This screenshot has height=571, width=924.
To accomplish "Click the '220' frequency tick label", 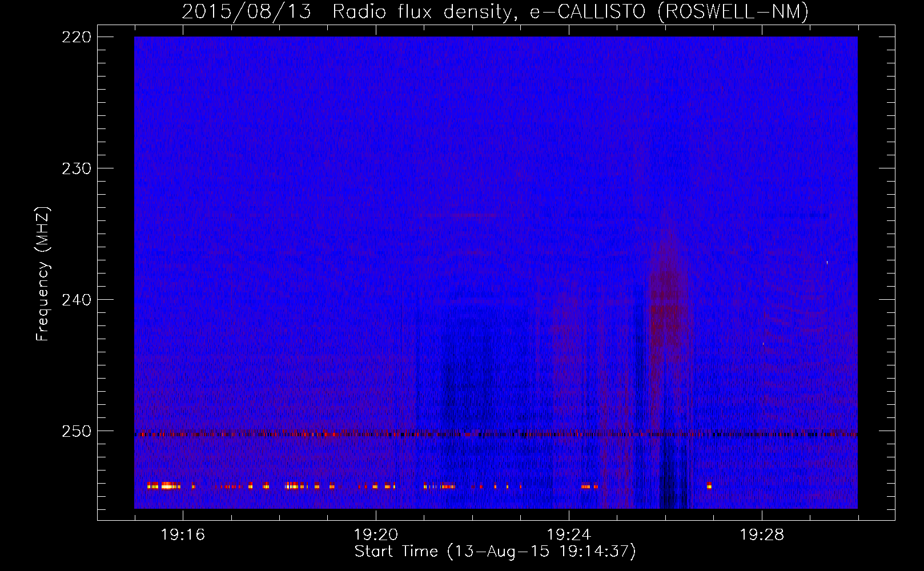I will pyautogui.click(x=76, y=37).
